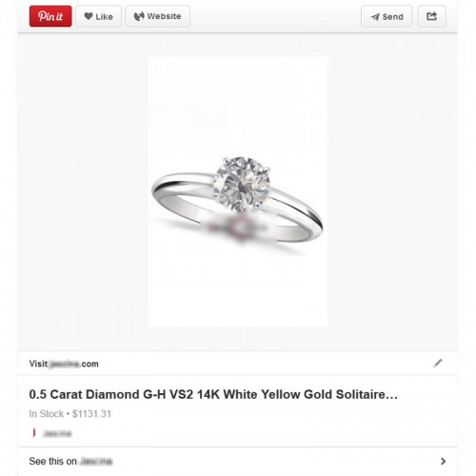Select the $1131.31 price text

click(x=91, y=414)
